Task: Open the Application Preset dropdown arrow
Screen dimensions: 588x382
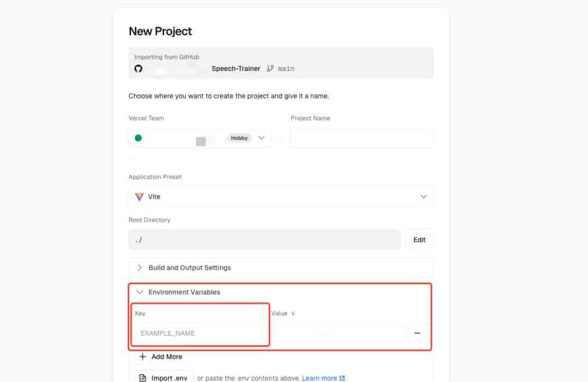Action: coord(424,197)
